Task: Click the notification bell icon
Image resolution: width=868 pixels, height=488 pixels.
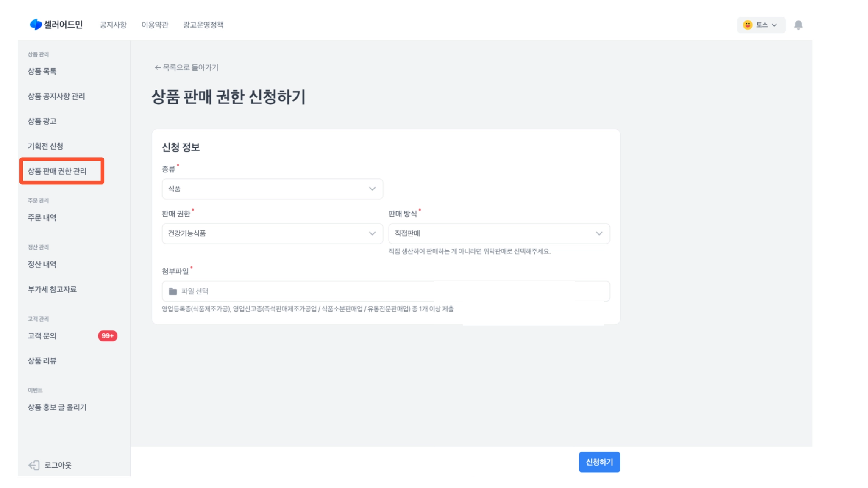Action: (x=798, y=25)
